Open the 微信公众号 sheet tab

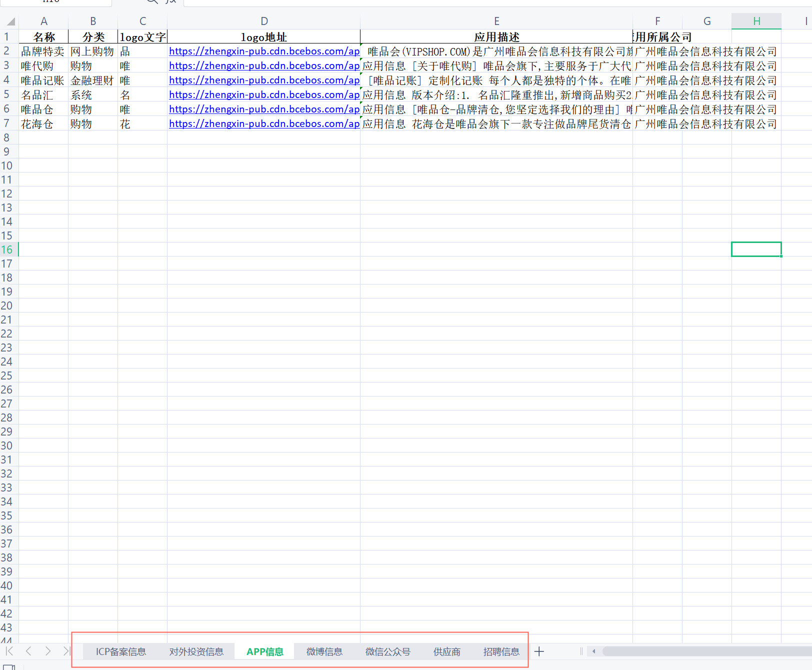coord(387,651)
